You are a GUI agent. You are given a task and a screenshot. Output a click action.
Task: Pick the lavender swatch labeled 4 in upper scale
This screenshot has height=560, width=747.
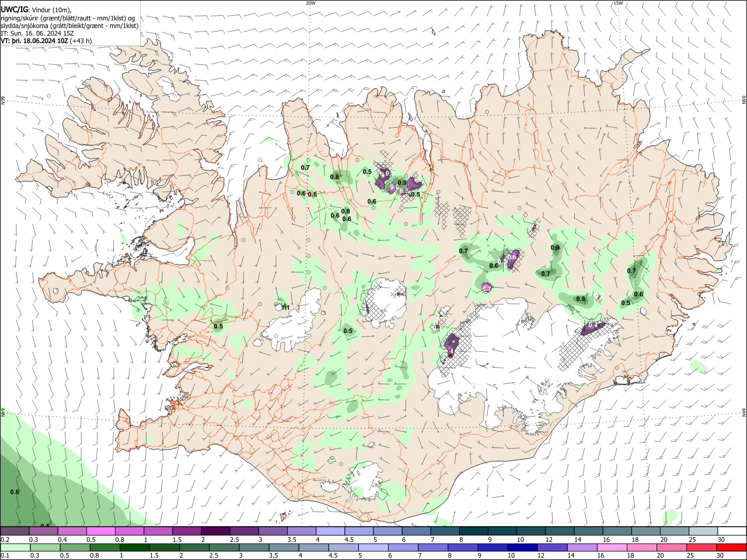pos(330,531)
